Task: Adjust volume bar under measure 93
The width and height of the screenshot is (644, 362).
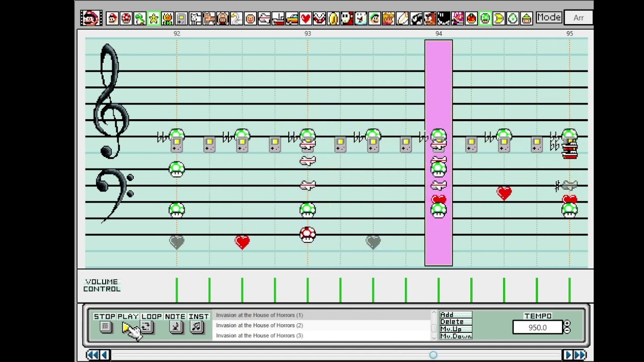Action: (x=307, y=291)
